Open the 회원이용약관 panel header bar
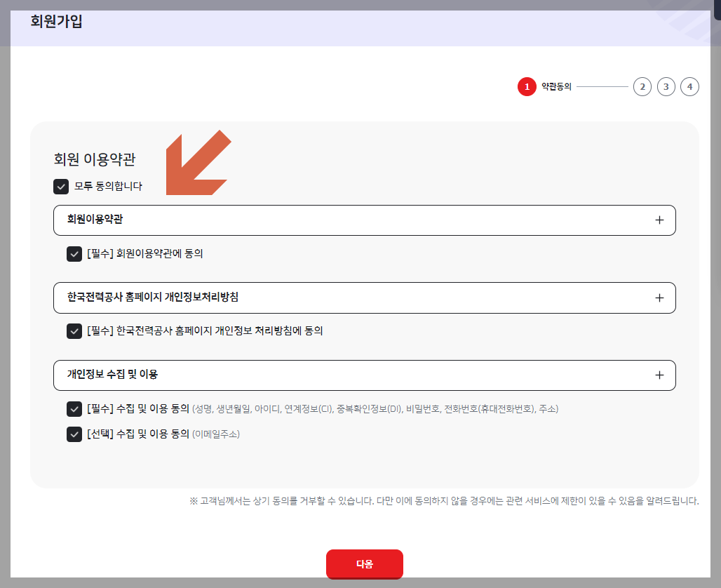 click(x=365, y=220)
